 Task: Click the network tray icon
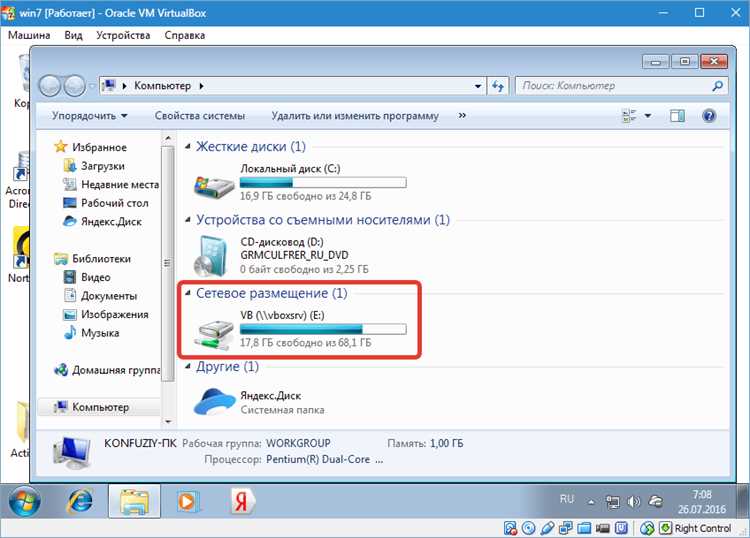(613, 501)
